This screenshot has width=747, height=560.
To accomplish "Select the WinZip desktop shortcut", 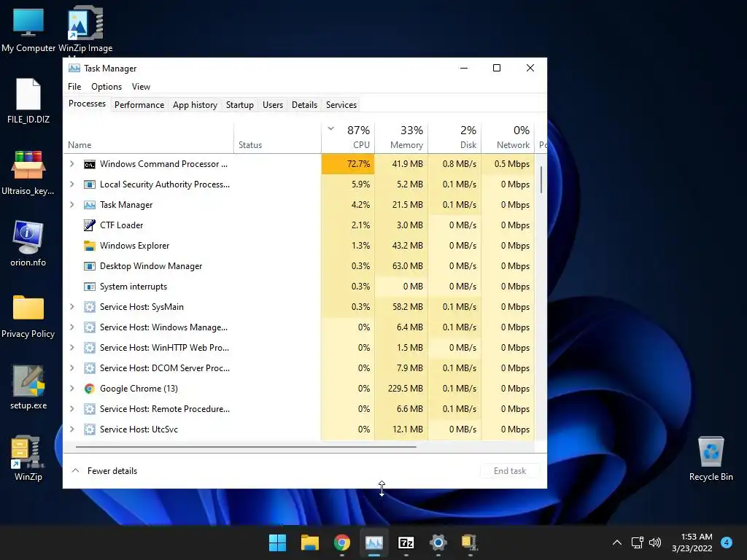I will [28, 458].
